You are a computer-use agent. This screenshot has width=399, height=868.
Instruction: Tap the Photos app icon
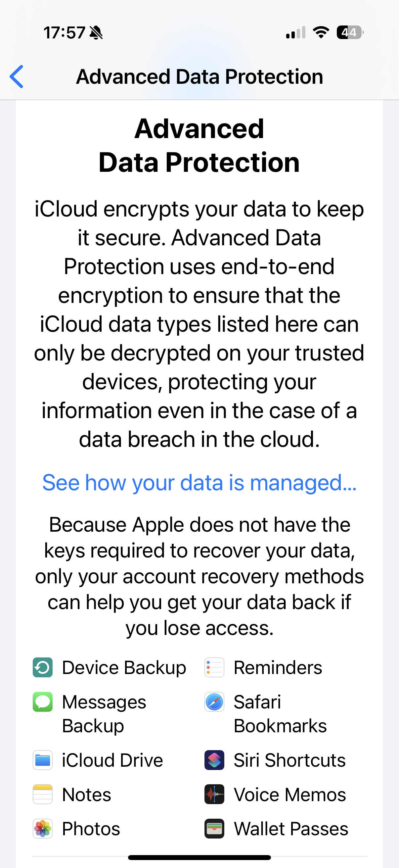[x=43, y=829]
